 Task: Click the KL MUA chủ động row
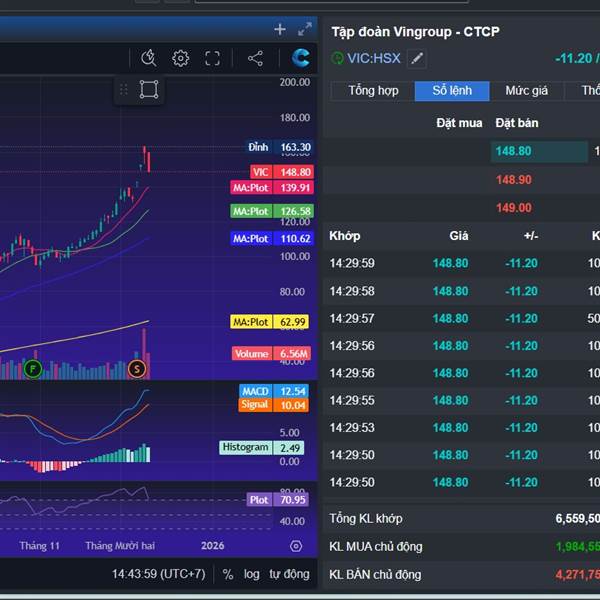(x=461, y=547)
